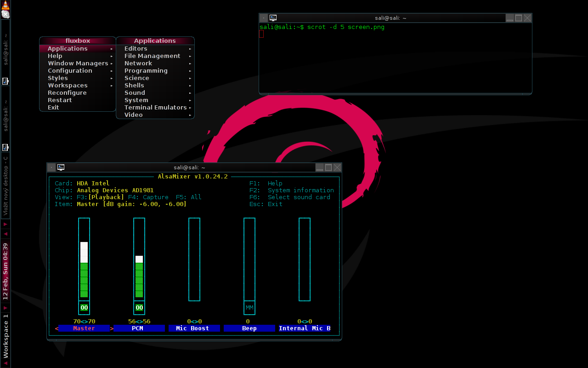Screen dimensions: 588x368
Task: Click the PCM volume bar
Action: tap(139, 259)
